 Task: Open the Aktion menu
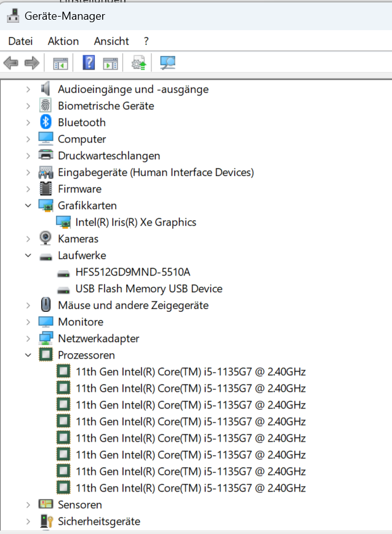(x=63, y=41)
